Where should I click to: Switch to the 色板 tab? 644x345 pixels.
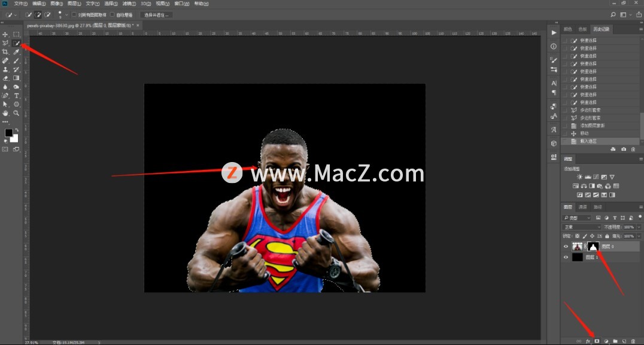(582, 29)
